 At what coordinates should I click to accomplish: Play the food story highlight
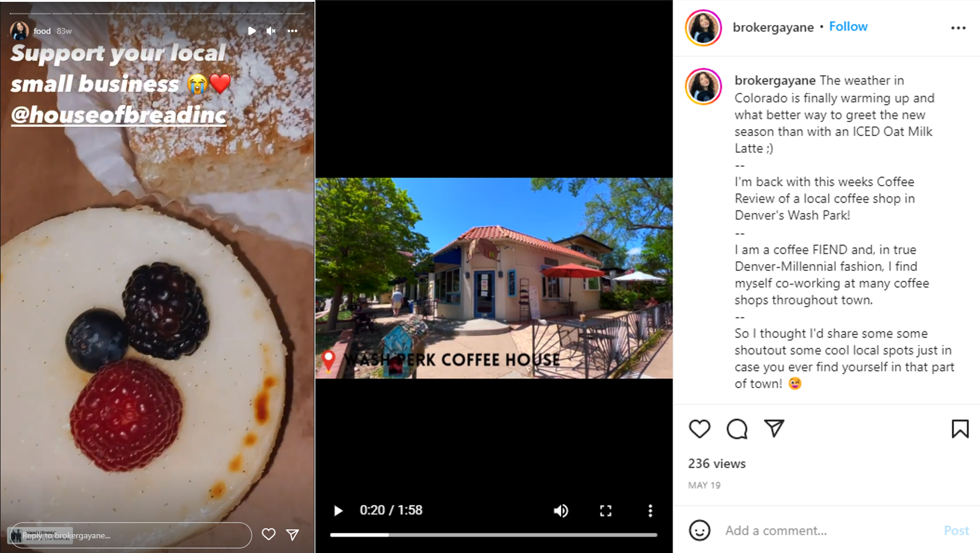coord(252,31)
